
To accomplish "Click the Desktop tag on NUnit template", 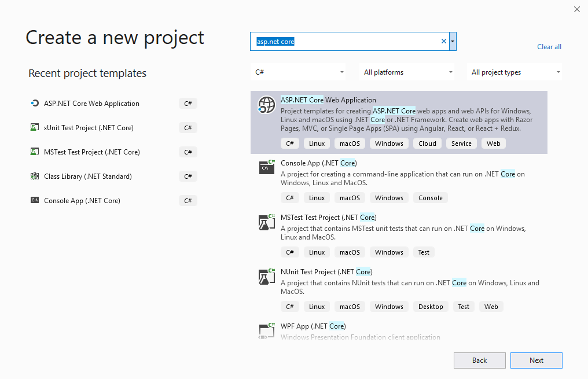I will (431, 307).
